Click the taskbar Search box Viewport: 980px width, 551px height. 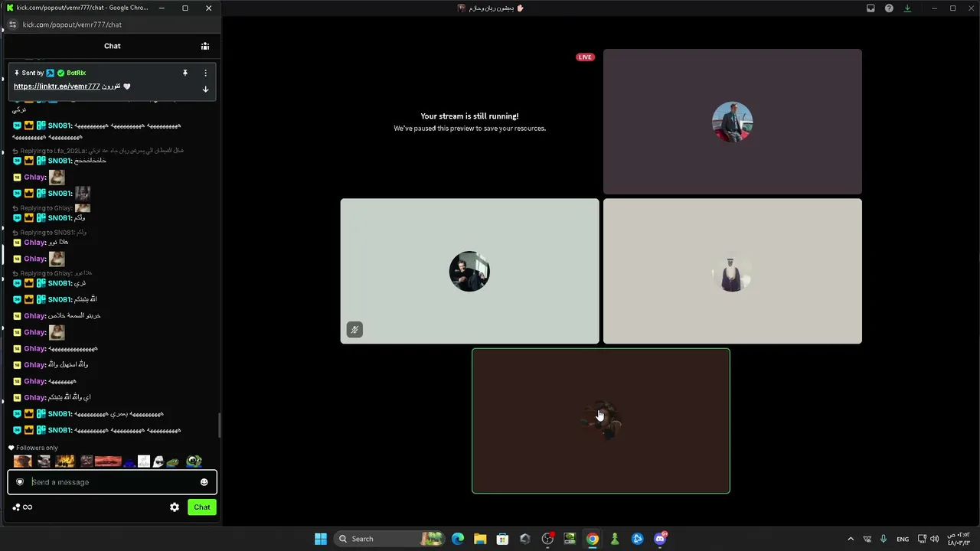tap(390, 539)
